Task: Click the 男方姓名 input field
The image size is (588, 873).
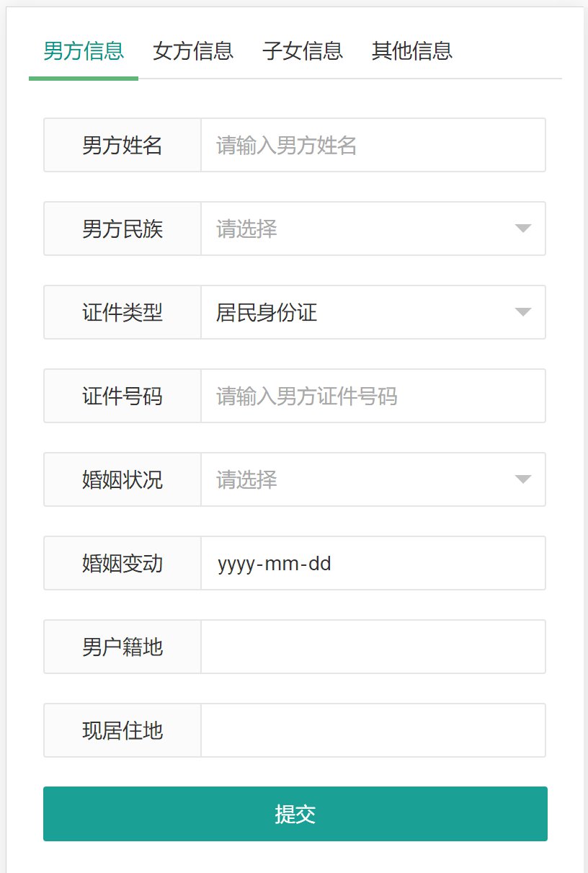Action: tap(373, 145)
